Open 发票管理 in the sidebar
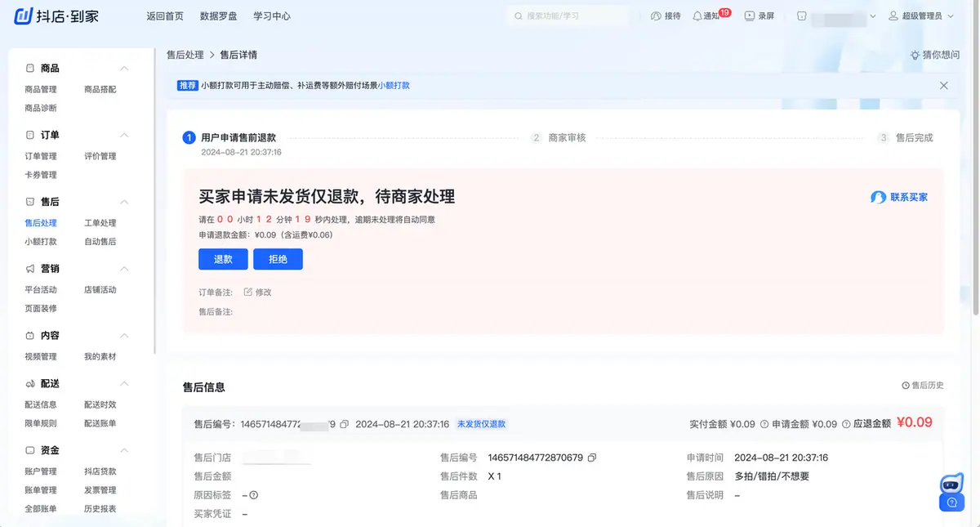This screenshot has width=980, height=527. [x=100, y=490]
